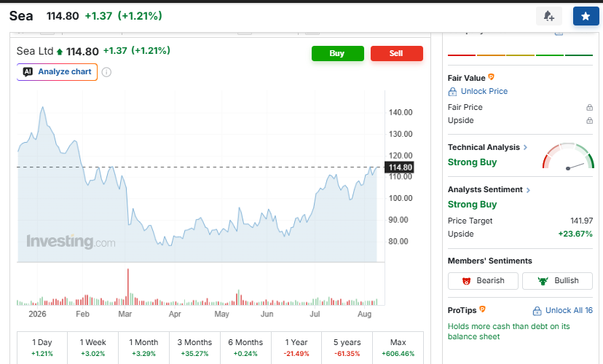Click the info icon beside Analyze chart
This screenshot has width=603, height=364.
106,72
